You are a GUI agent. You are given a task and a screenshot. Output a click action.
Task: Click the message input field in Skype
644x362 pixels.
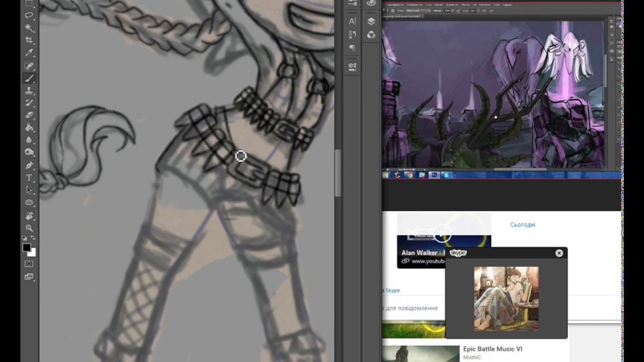click(x=414, y=308)
